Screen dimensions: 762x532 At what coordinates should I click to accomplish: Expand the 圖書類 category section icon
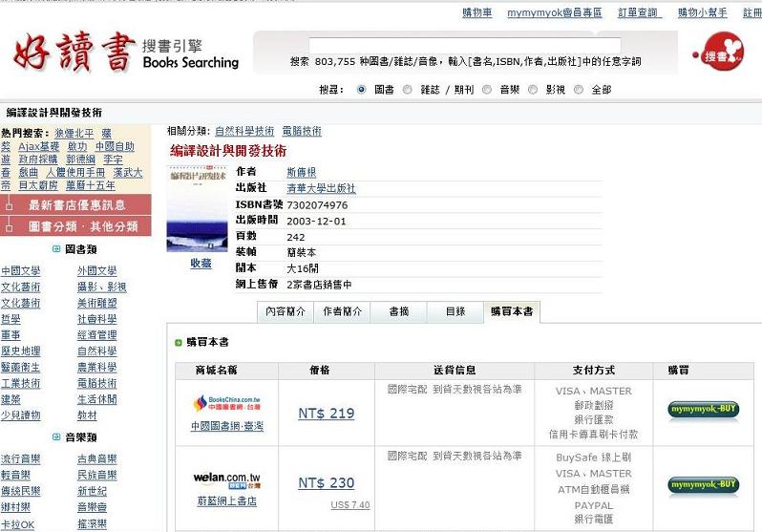[x=56, y=249]
